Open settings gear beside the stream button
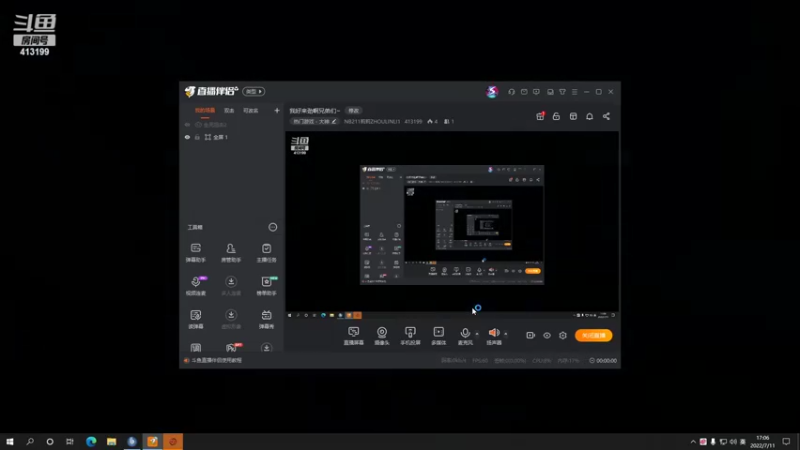 click(563, 335)
